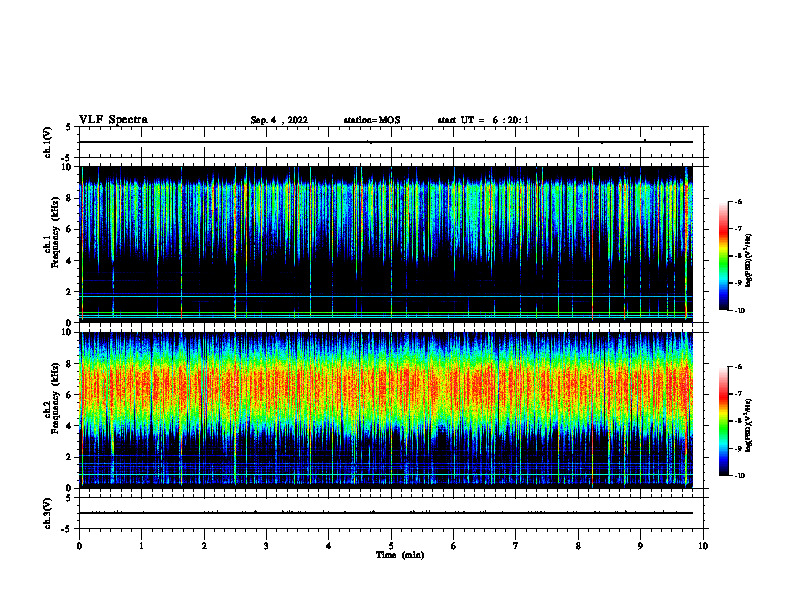The image size is (792, 612).
Task: Click time axis tick label "9"
Action: [640, 546]
